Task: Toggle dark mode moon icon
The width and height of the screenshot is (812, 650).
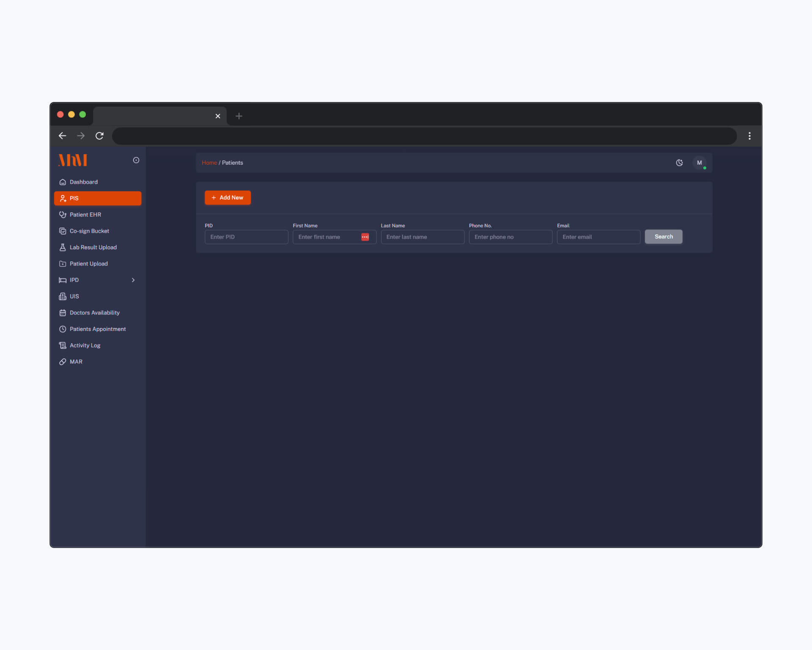Action: (679, 162)
